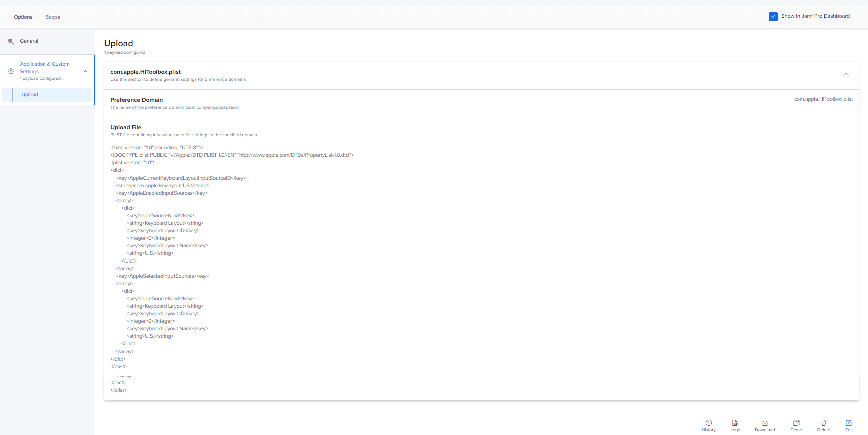Click the AppleCurrentKeyboardLayoutInputSourceID key line

coord(181,178)
